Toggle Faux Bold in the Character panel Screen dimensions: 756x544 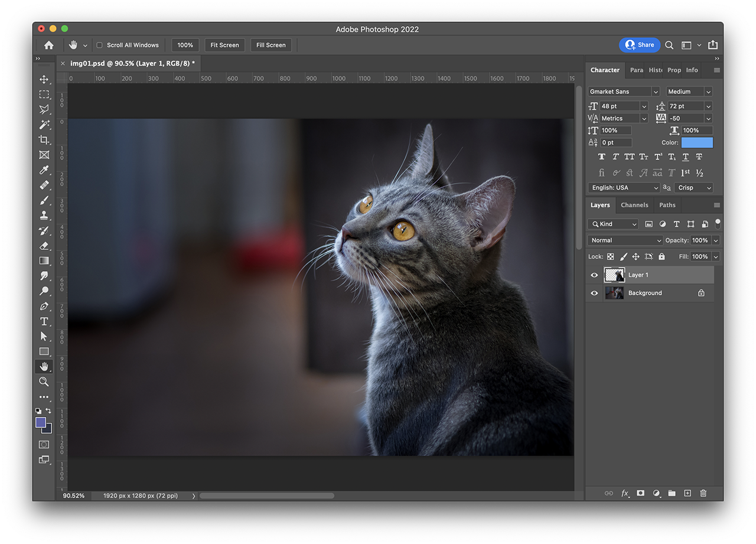tap(602, 157)
